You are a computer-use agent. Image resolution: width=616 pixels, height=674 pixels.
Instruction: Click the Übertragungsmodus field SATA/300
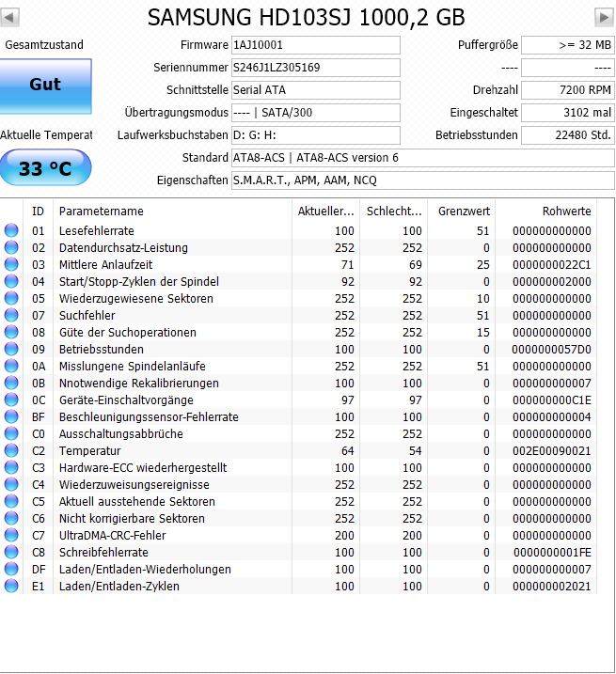coord(316,113)
